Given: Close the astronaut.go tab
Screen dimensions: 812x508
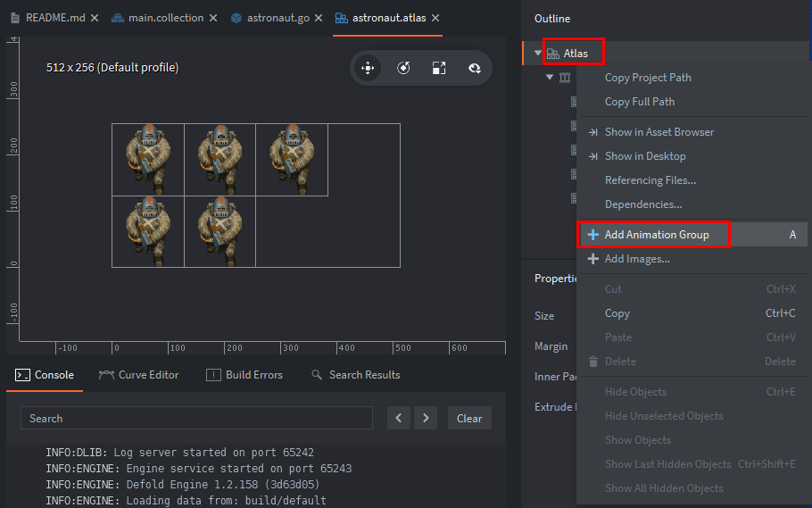Looking at the screenshot, I should click(x=319, y=18).
